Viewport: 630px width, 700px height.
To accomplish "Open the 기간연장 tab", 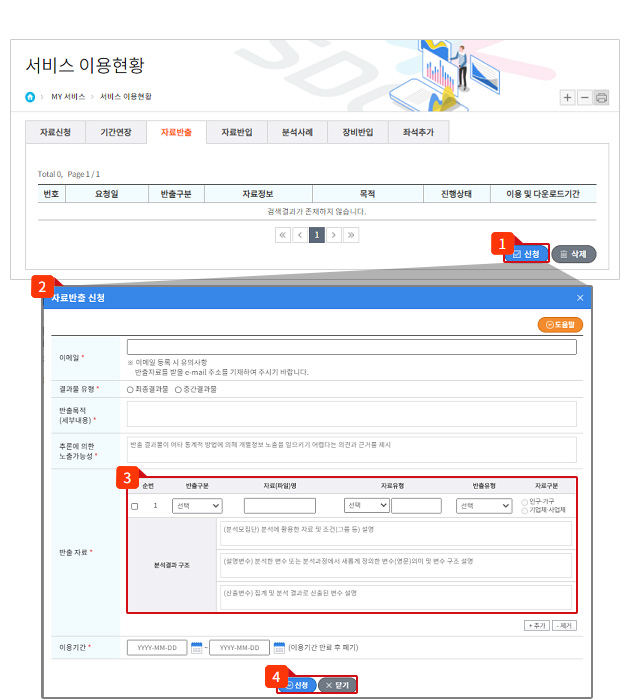I will coord(116,132).
